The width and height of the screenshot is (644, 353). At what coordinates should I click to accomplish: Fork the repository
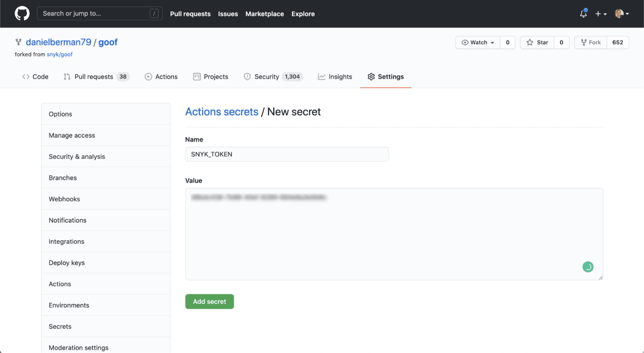pyautogui.click(x=591, y=43)
